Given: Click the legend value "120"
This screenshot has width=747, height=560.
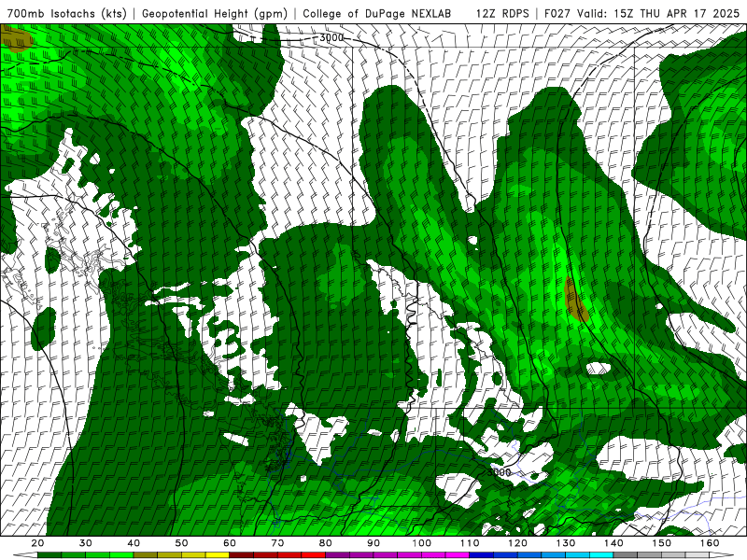Looking at the screenshot, I should point(518,543).
